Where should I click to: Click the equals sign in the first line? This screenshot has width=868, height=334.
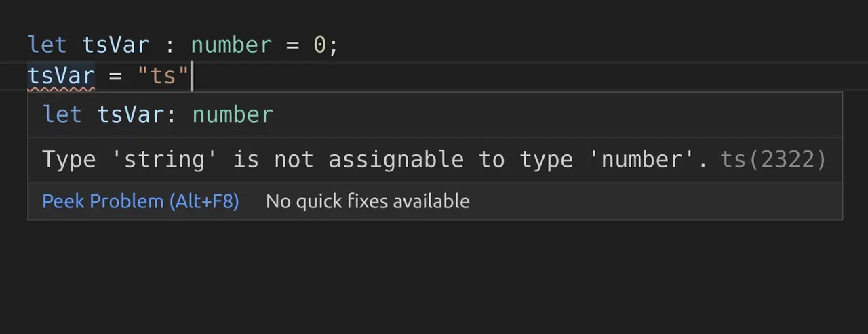point(292,45)
